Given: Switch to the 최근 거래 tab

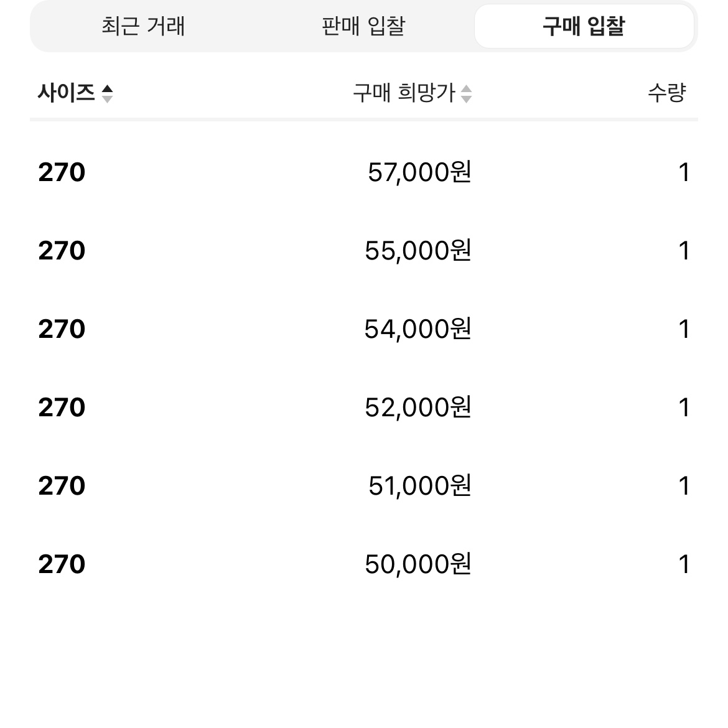Looking at the screenshot, I should (143, 26).
